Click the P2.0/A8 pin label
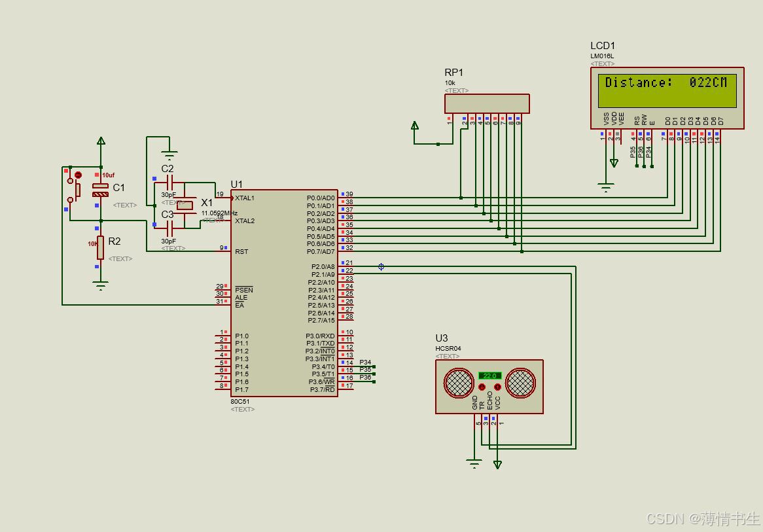Image resolution: width=763 pixels, height=532 pixels. [323, 267]
